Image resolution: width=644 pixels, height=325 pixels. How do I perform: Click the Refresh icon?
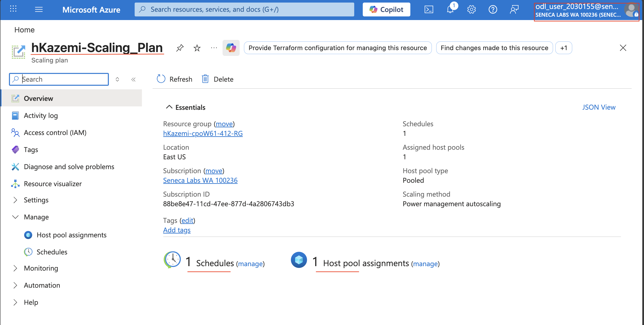point(161,79)
